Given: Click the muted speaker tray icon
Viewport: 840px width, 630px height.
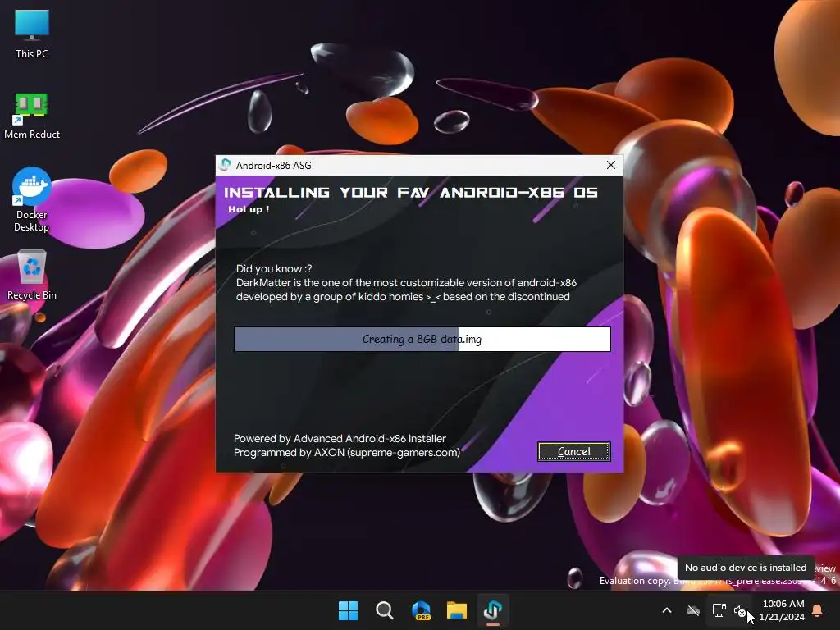Looking at the screenshot, I should tap(741, 610).
